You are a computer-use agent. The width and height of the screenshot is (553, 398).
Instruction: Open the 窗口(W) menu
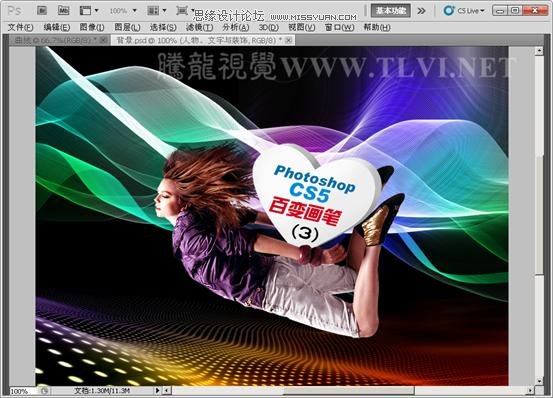coord(339,27)
